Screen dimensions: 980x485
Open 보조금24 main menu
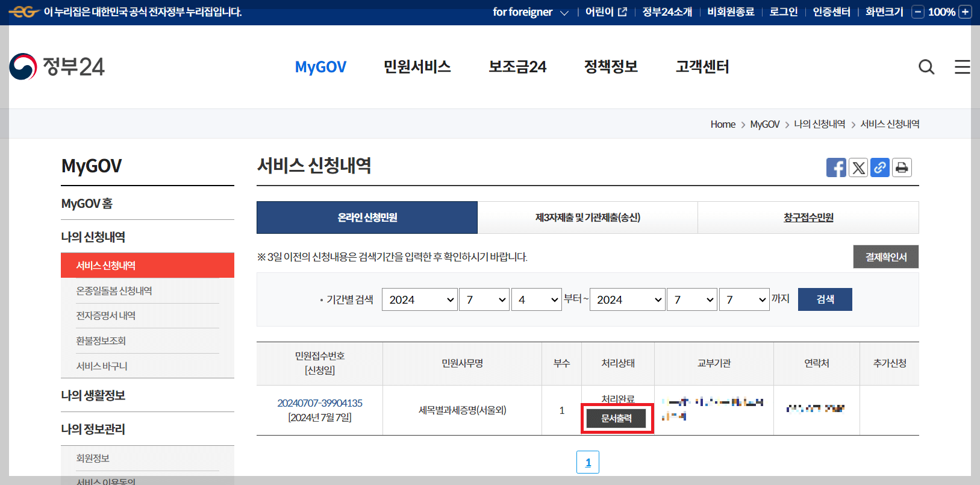click(x=517, y=67)
